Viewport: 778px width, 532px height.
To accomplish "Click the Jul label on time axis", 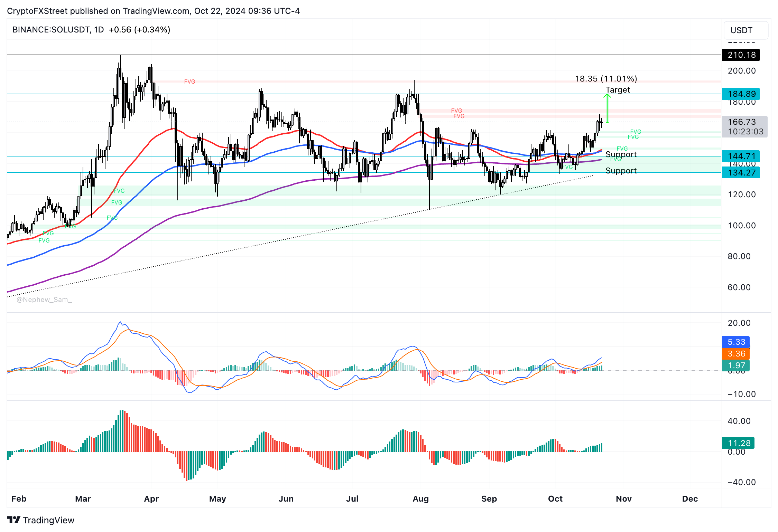I will click(352, 499).
